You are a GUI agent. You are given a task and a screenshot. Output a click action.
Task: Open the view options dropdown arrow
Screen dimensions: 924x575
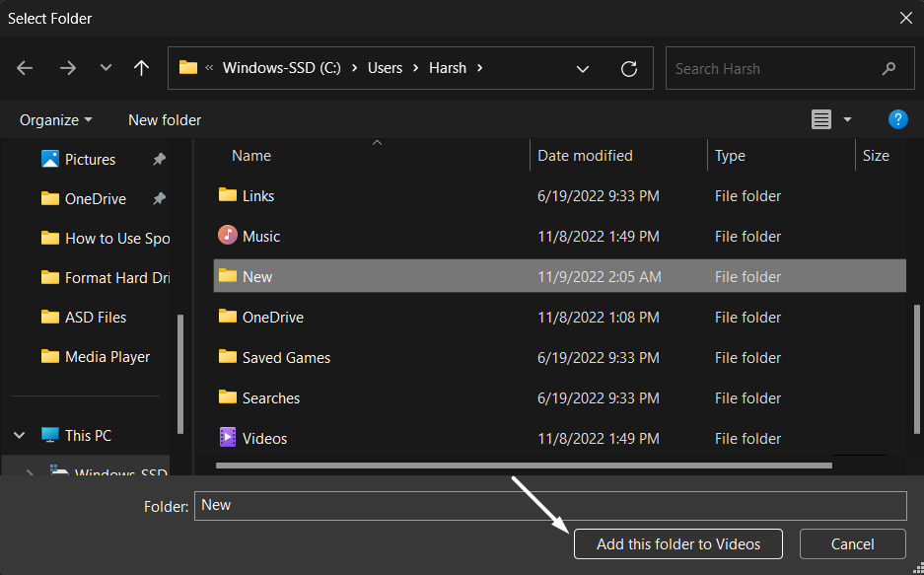point(847,119)
